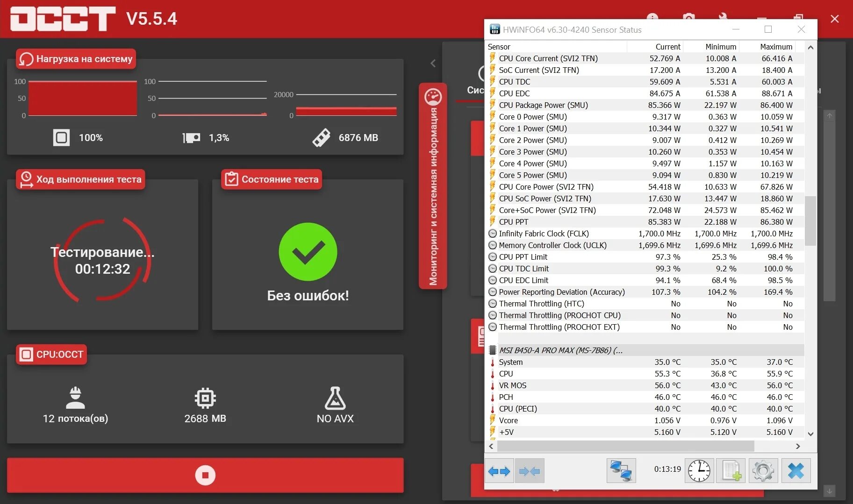Minimize the HWiNFO64 Sensor Status window
This screenshot has height=504, width=853.
coord(736,29)
